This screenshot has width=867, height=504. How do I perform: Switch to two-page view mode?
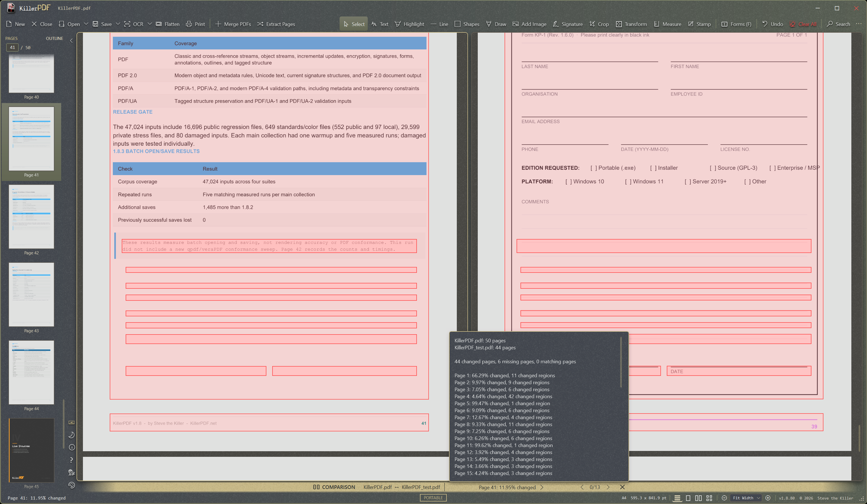click(698, 498)
